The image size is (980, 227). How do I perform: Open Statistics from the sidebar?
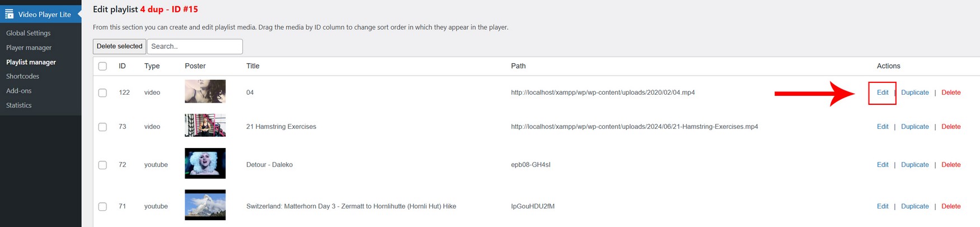[18, 105]
